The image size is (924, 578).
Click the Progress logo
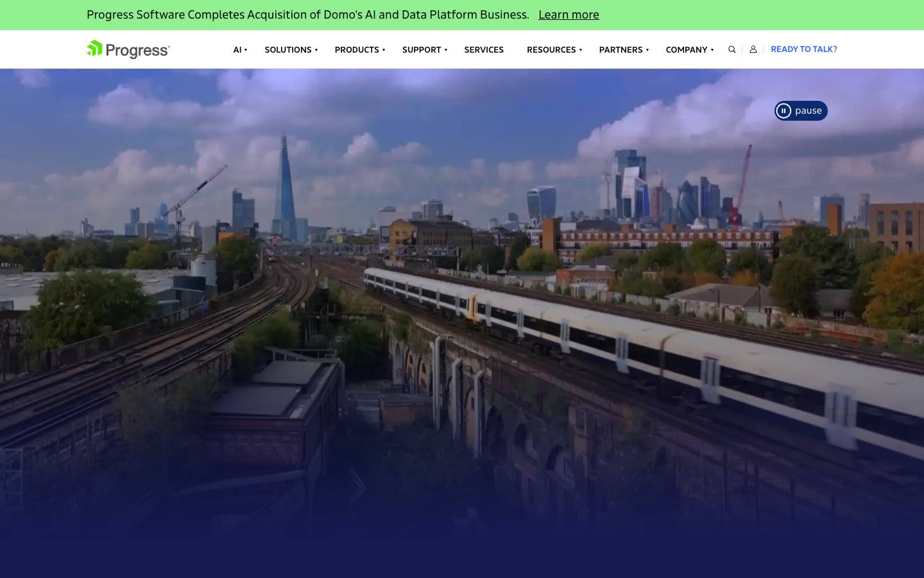[x=128, y=49]
